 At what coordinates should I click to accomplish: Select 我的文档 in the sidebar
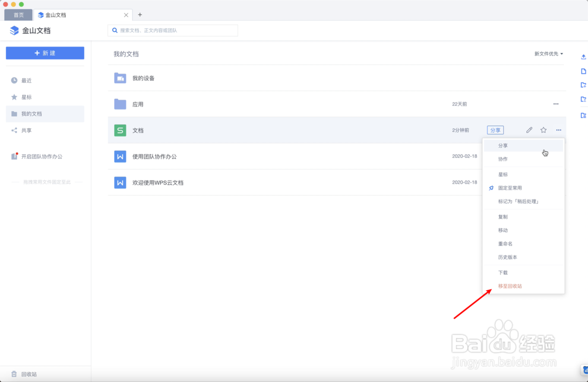pos(45,114)
